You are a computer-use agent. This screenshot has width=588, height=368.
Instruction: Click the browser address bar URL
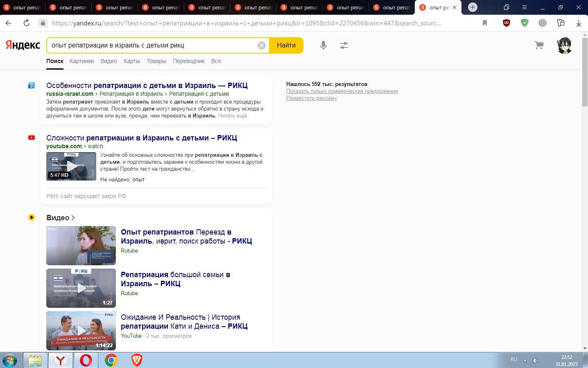pos(247,23)
